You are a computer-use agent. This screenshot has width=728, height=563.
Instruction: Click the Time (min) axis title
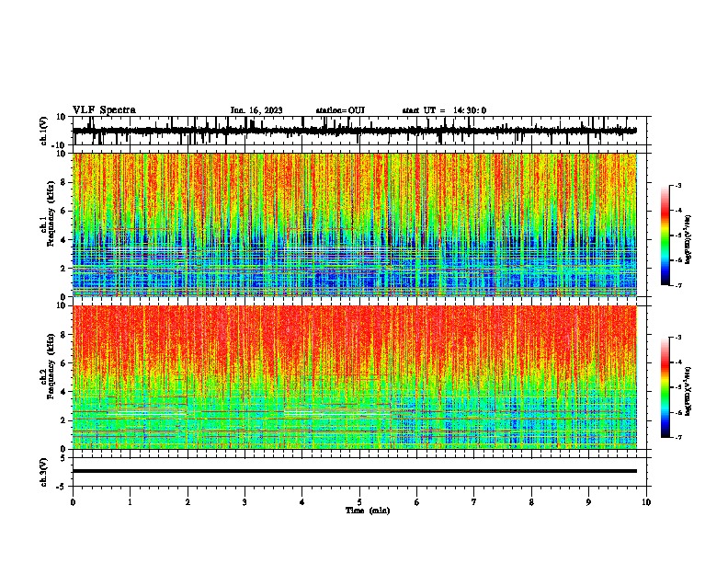pos(368,511)
